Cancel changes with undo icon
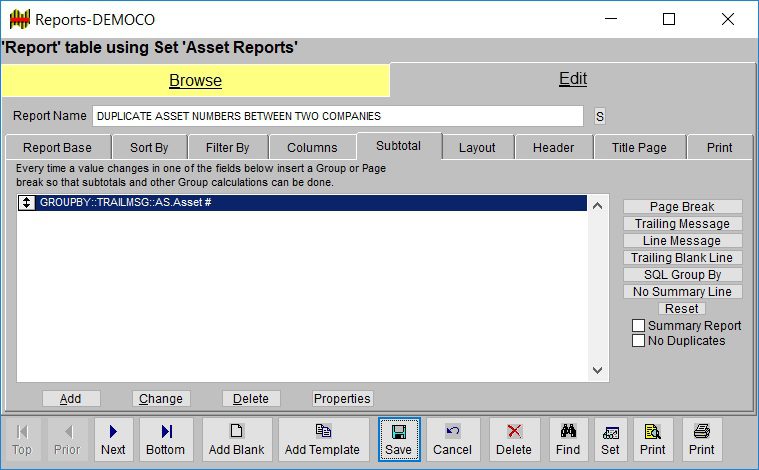Viewport: 759px width, 470px height. pyautogui.click(x=453, y=440)
